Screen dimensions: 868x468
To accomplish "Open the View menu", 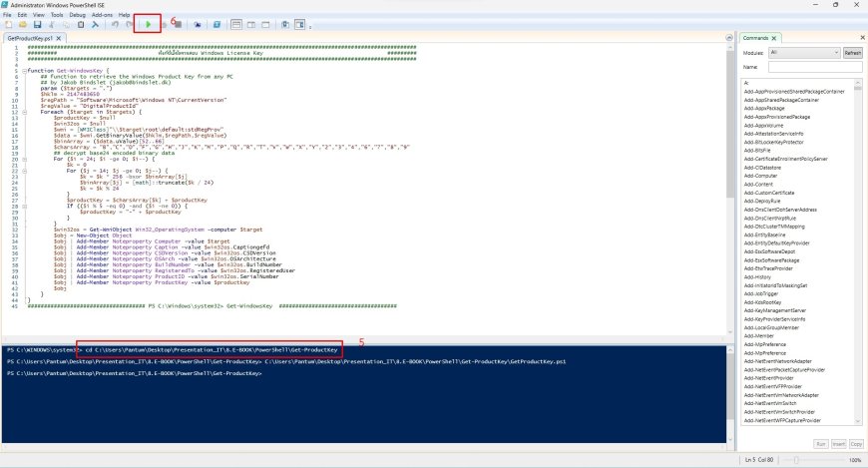I will (39, 15).
